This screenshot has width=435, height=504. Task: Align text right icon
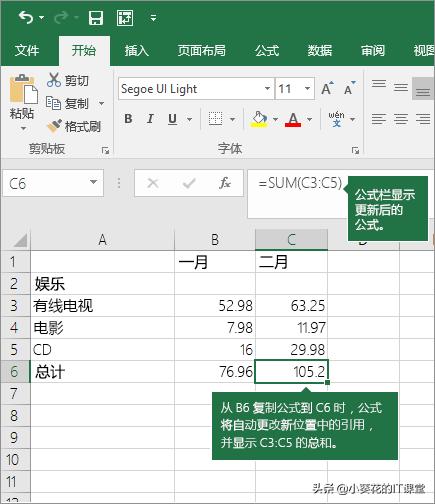[x=423, y=119]
